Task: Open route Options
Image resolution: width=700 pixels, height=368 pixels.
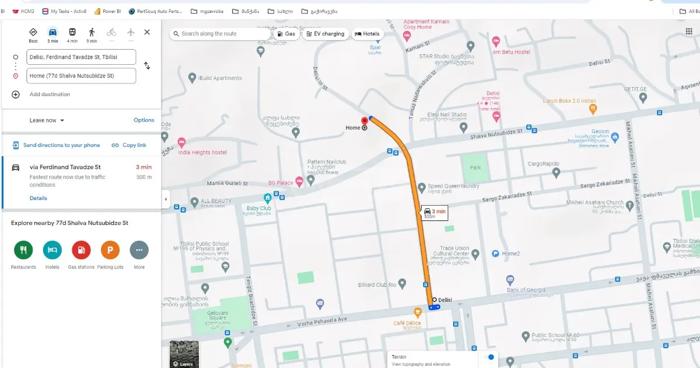Action: click(144, 120)
